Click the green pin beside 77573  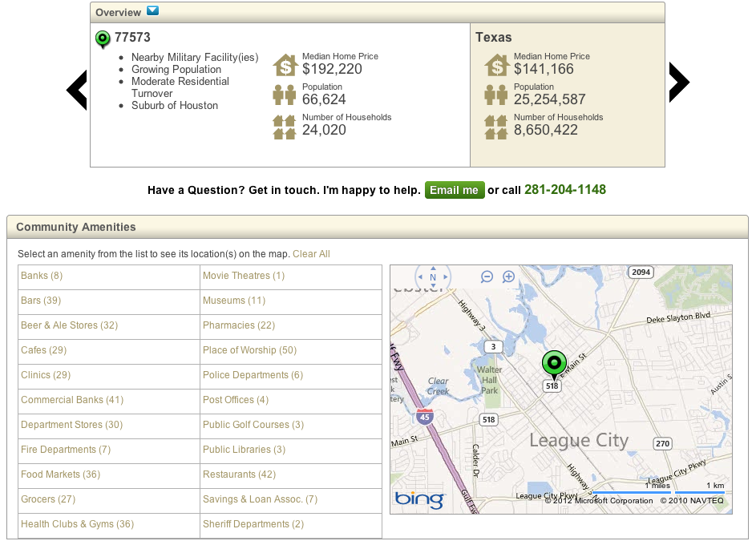pyautogui.click(x=103, y=39)
